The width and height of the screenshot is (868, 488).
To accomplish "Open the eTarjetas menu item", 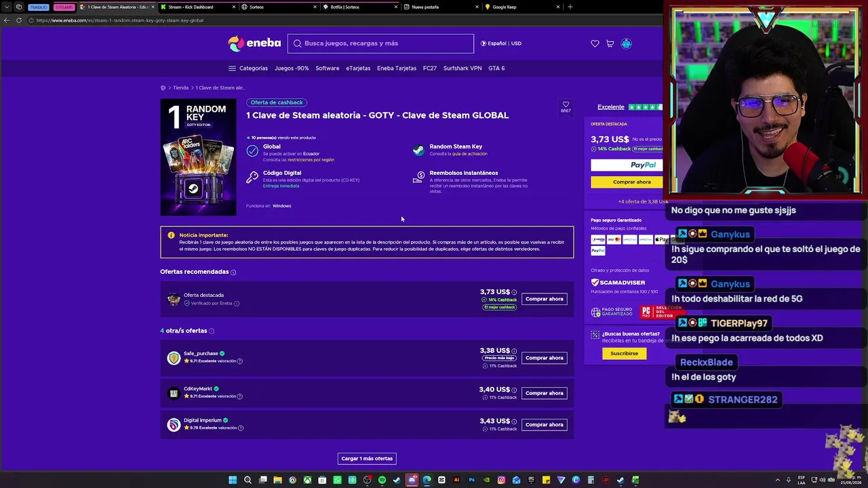I will (358, 68).
